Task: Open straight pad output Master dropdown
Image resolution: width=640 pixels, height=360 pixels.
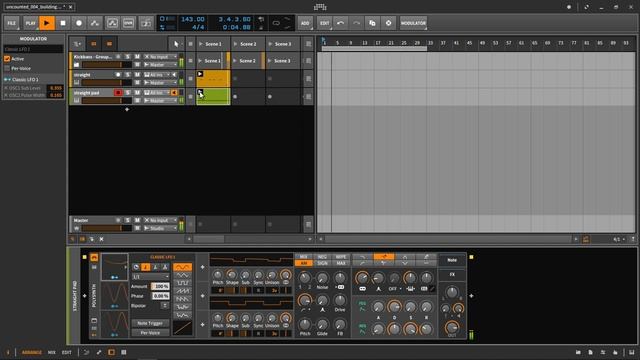Action: click(160, 100)
